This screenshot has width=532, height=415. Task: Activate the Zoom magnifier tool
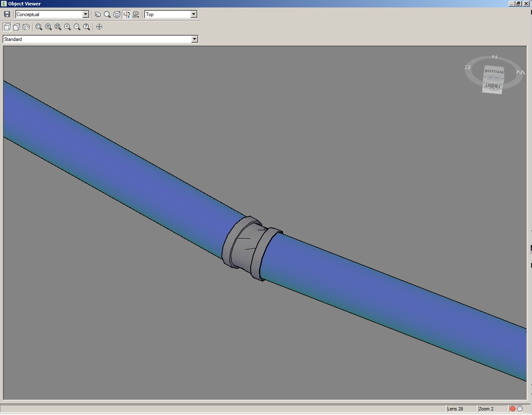pos(106,14)
